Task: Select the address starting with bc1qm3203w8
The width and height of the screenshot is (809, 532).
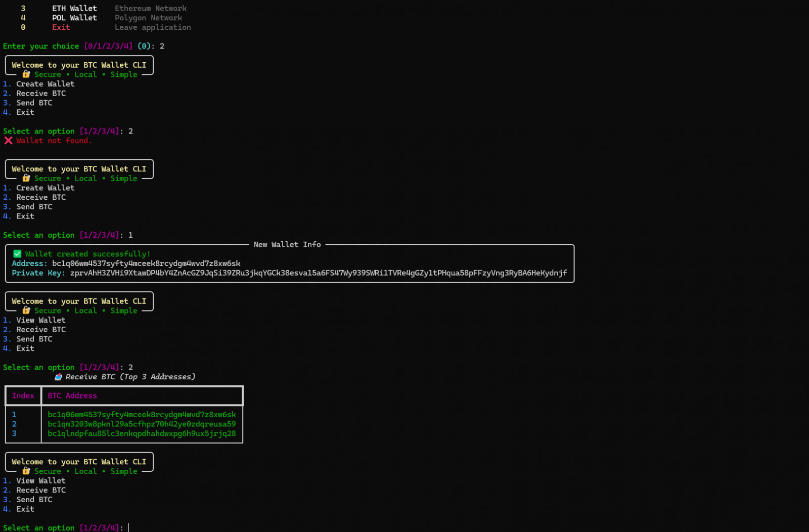Action: pyautogui.click(x=142, y=424)
